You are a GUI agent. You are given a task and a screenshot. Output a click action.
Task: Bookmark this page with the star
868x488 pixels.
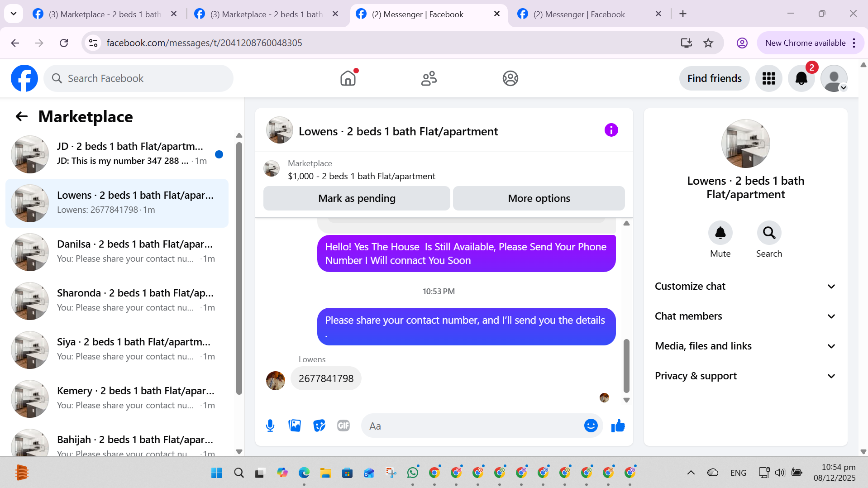pos(708,43)
